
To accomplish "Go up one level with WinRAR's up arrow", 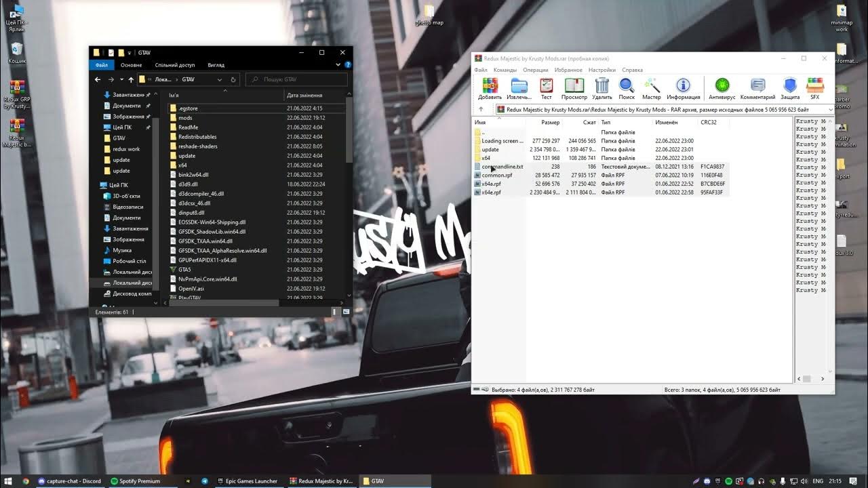I will [481, 109].
